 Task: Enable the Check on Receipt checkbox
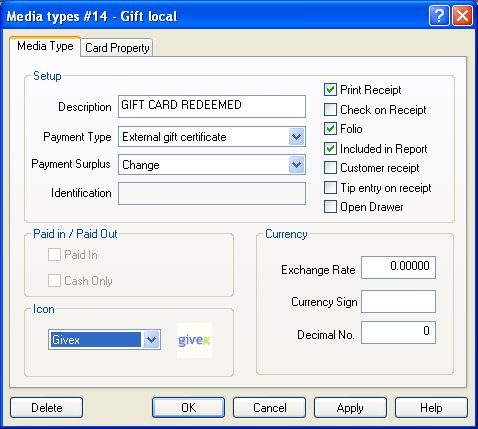click(x=330, y=109)
